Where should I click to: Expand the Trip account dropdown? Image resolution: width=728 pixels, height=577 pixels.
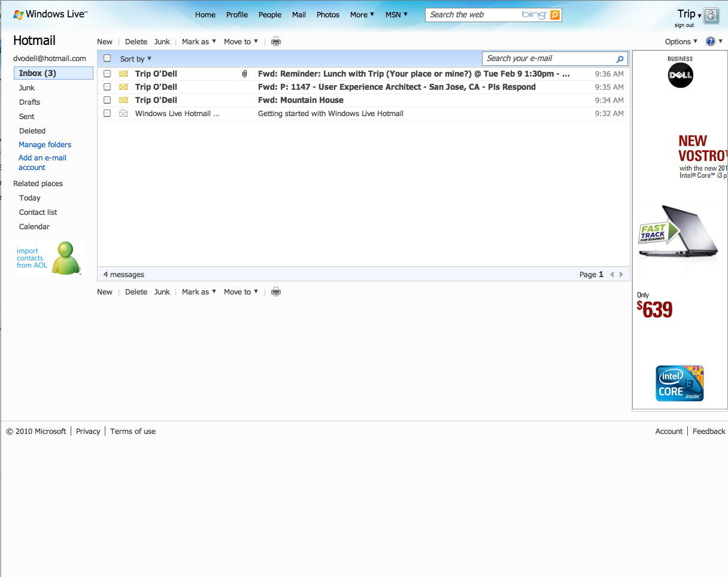point(699,16)
